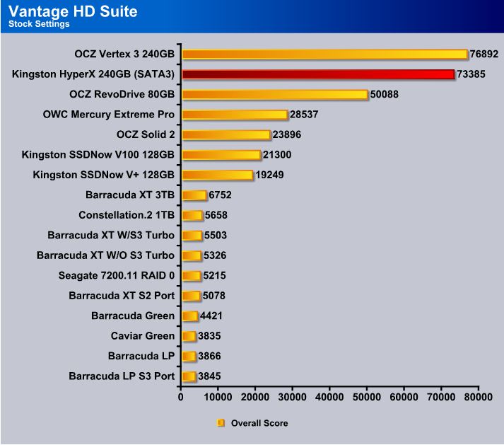Select the Caviar Green bar

pyautogui.click(x=189, y=336)
